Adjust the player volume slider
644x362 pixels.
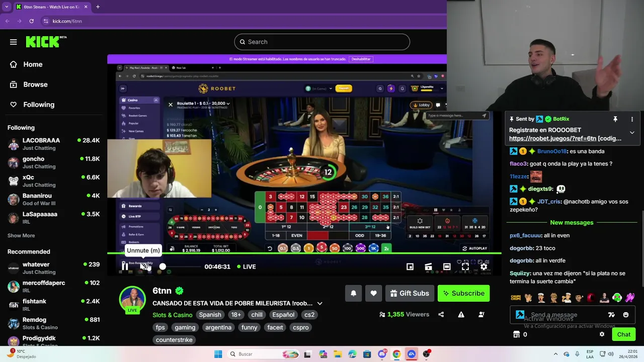180,266
